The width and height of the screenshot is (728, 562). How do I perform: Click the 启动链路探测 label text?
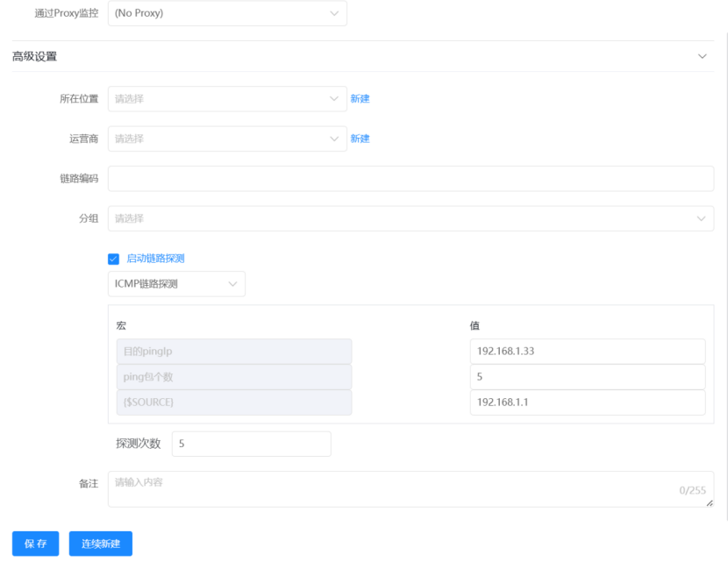(155, 259)
